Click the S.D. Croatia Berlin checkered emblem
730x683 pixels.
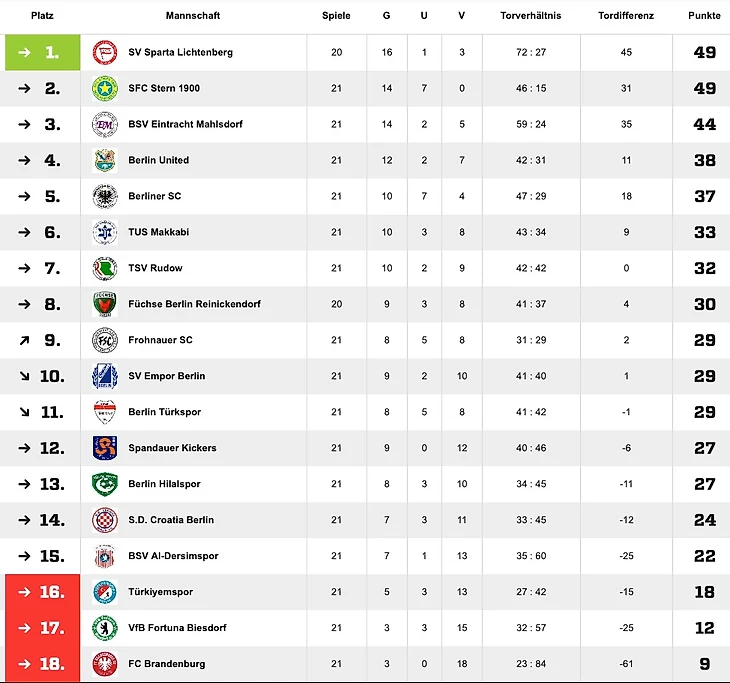[x=105, y=520]
